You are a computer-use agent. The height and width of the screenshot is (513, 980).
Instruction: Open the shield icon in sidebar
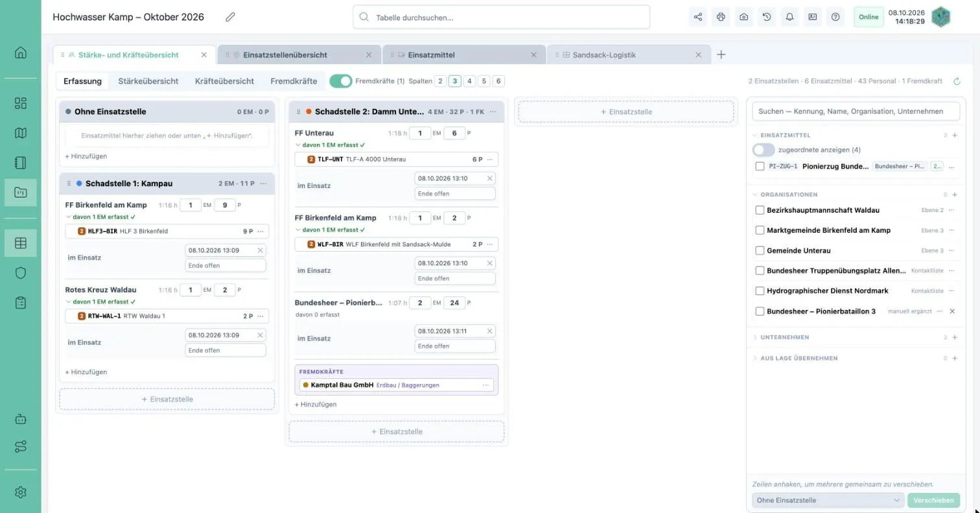[21, 273]
